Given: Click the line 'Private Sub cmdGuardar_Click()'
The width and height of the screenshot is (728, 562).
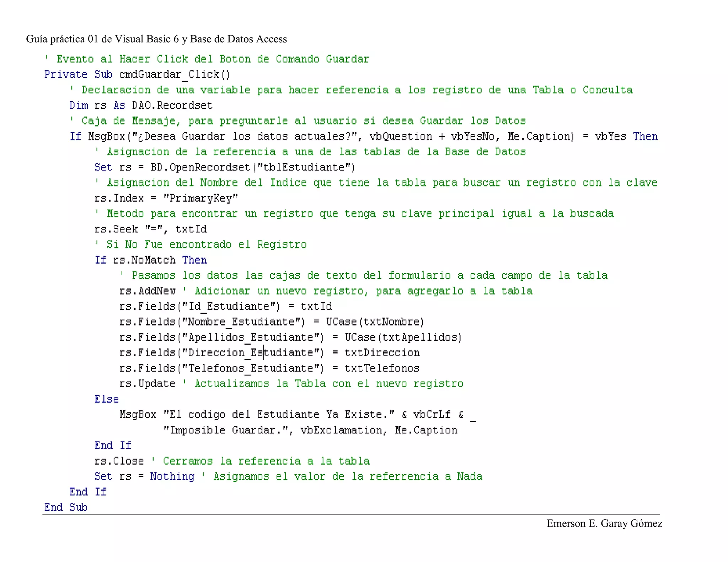Looking at the screenshot, I should tap(137, 75).
